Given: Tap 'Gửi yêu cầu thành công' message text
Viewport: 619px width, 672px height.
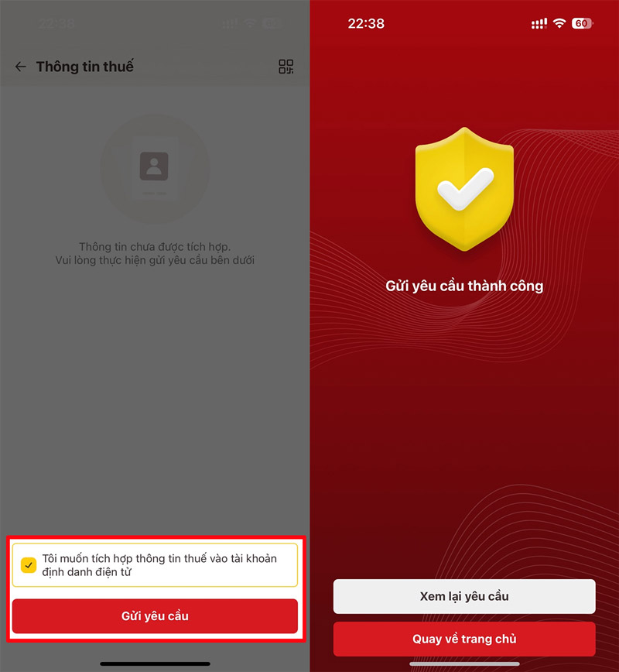Looking at the screenshot, I should point(464,286).
